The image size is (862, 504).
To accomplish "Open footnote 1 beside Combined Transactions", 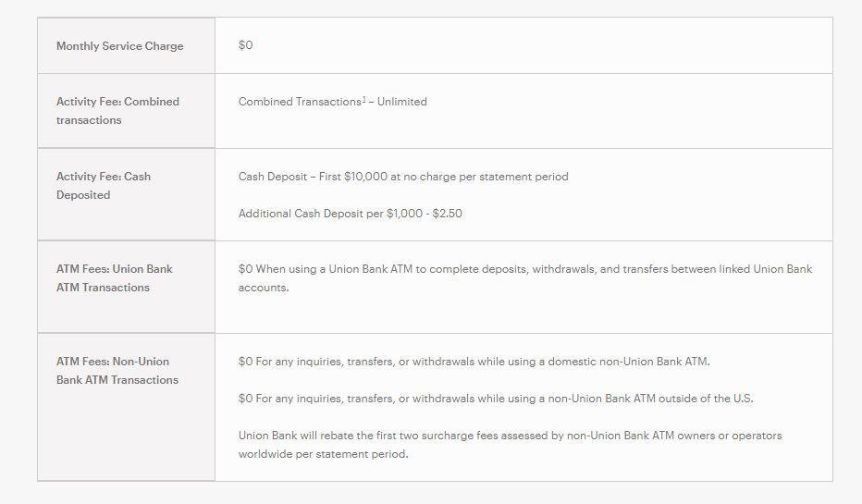I will [x=364, y=99].
